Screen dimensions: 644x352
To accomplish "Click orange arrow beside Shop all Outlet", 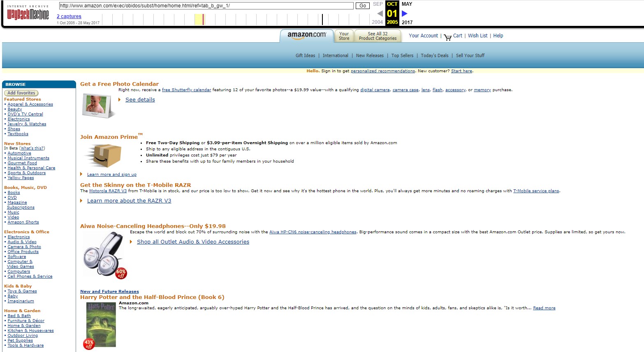I will 131,242.
